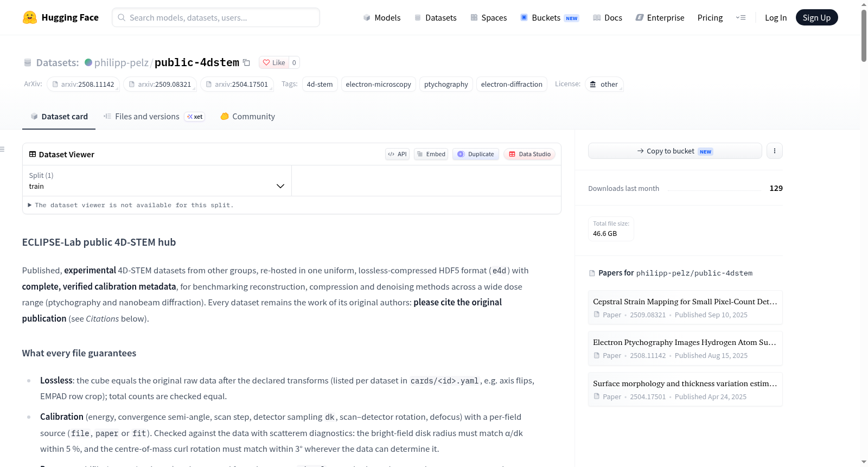
Task: Filter by the electron-diffraction tag
Action: (x=512, y=84)
